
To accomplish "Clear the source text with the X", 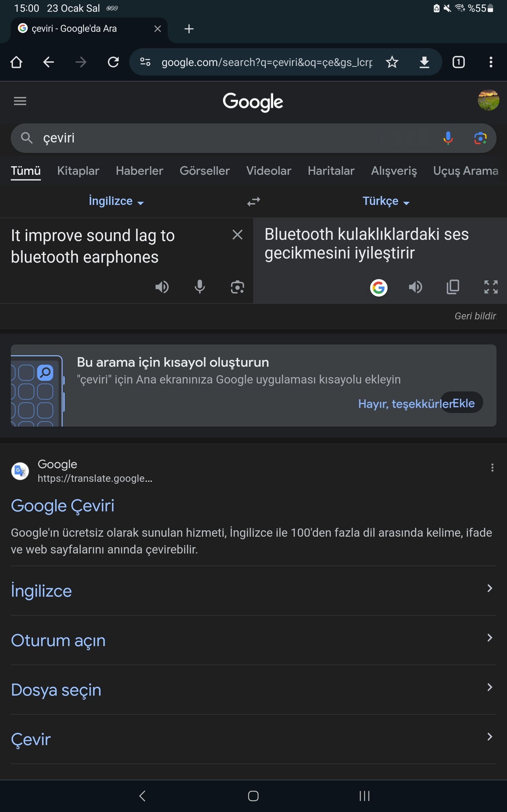I will [238, 235].
